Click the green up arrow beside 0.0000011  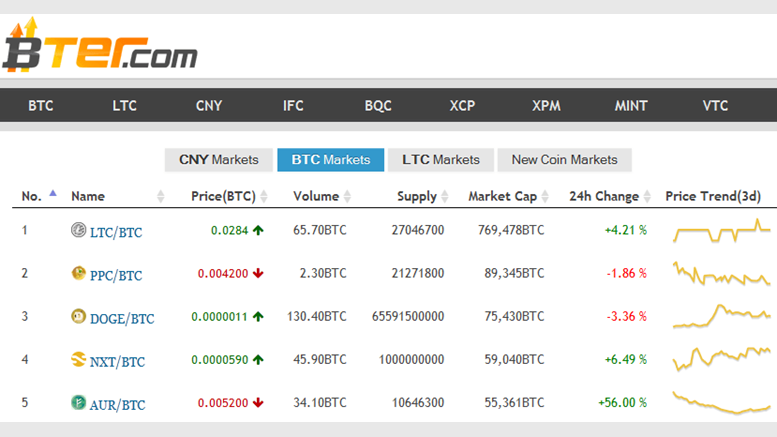point(258,316)
